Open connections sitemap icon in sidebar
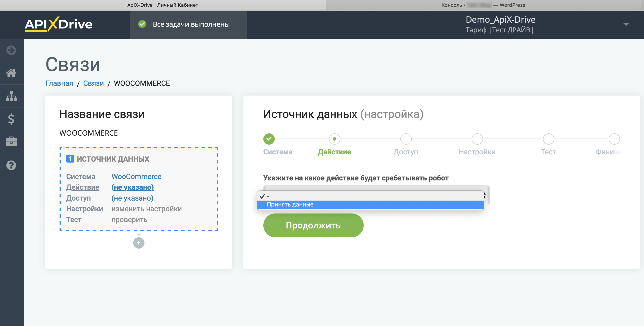 (x=11, y=96)
